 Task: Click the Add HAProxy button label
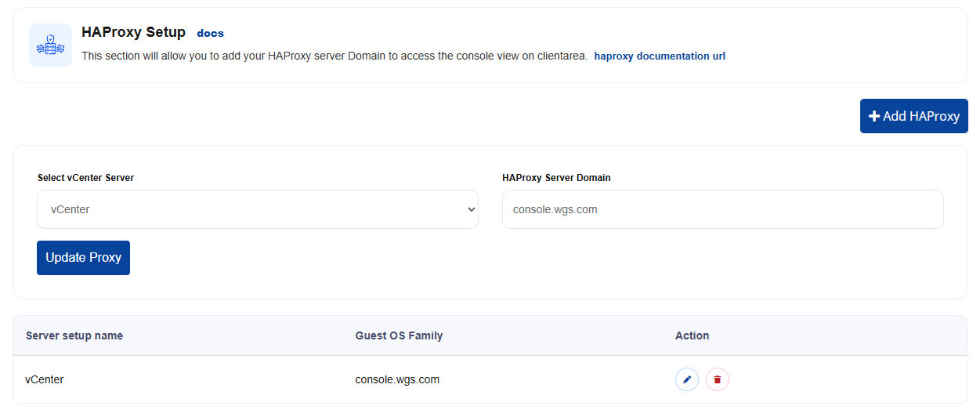[921, 116]
